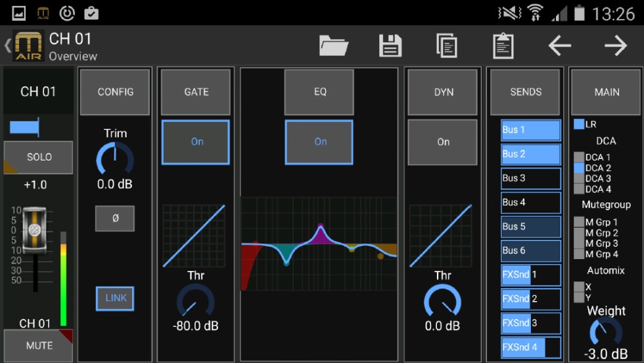Open the MAIN section

(x=607, y=92)
